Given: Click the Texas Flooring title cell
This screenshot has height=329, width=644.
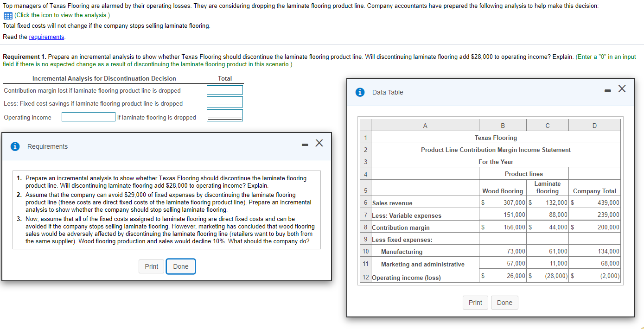Looking at the screenshot, I should 496,138.
